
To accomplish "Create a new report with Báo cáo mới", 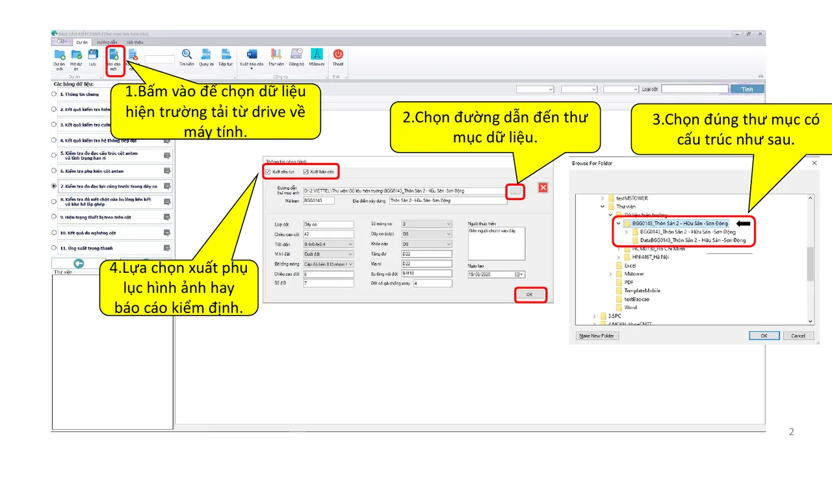I will (x=114, y=58).
